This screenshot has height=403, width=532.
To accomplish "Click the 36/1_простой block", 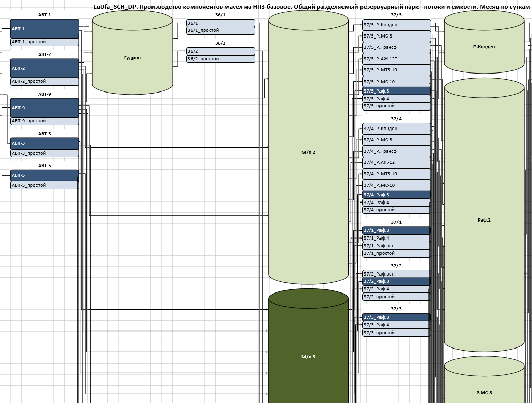I will 221,31.
